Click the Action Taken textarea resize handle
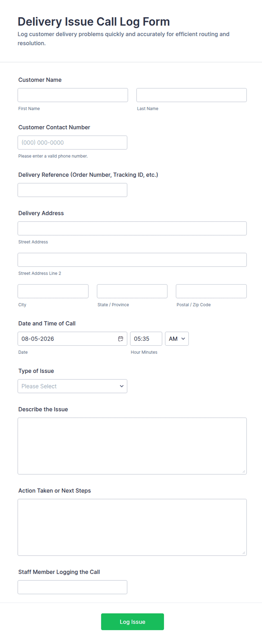The width and height of the screenshot is (262, 644). coord(244,553)
